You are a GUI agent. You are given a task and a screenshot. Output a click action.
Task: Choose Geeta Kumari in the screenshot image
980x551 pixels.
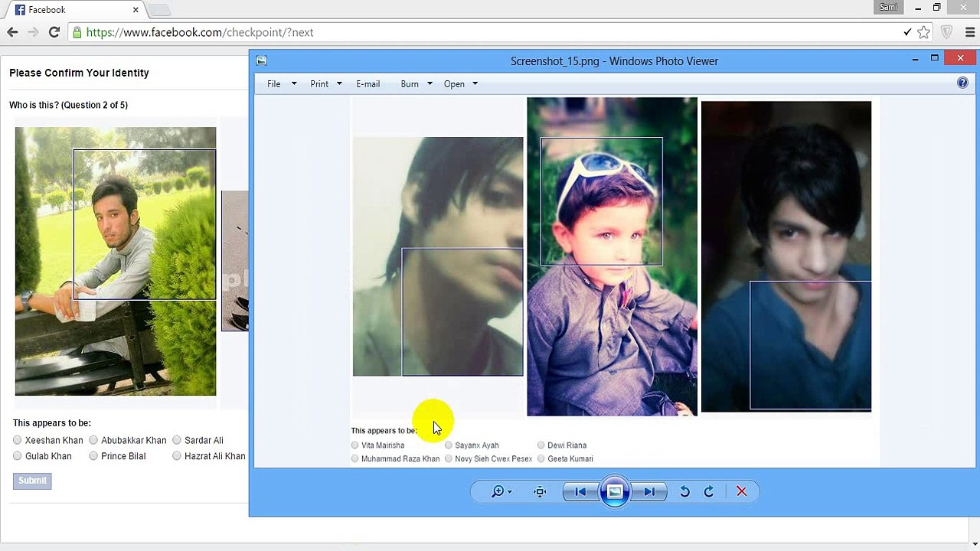tap(541, 458)
